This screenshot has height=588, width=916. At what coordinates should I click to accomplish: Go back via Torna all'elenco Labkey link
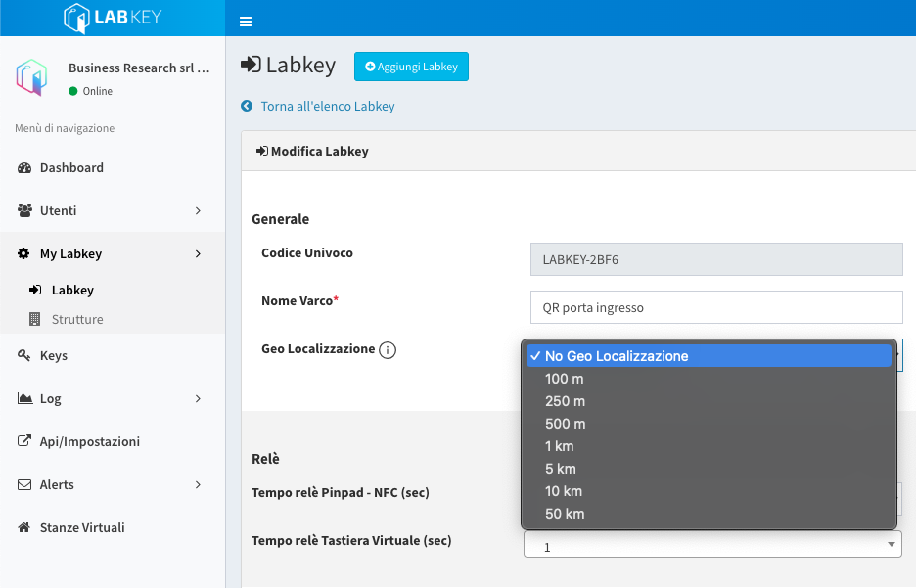pyautogui.click(x=328, y=107)
